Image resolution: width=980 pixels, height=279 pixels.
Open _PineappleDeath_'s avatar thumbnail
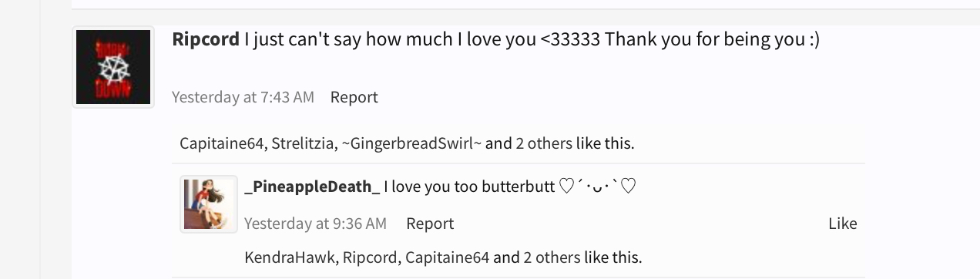(x=209, y=204)
